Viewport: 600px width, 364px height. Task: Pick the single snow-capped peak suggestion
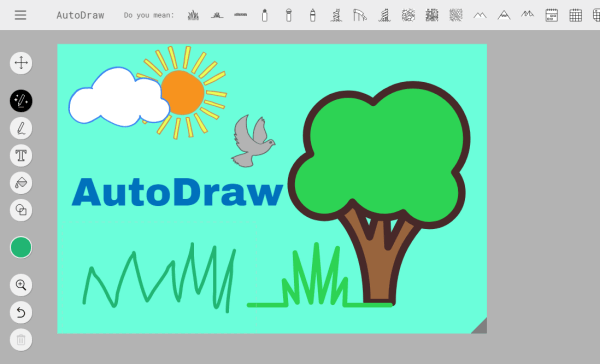(x=504, y=16)
